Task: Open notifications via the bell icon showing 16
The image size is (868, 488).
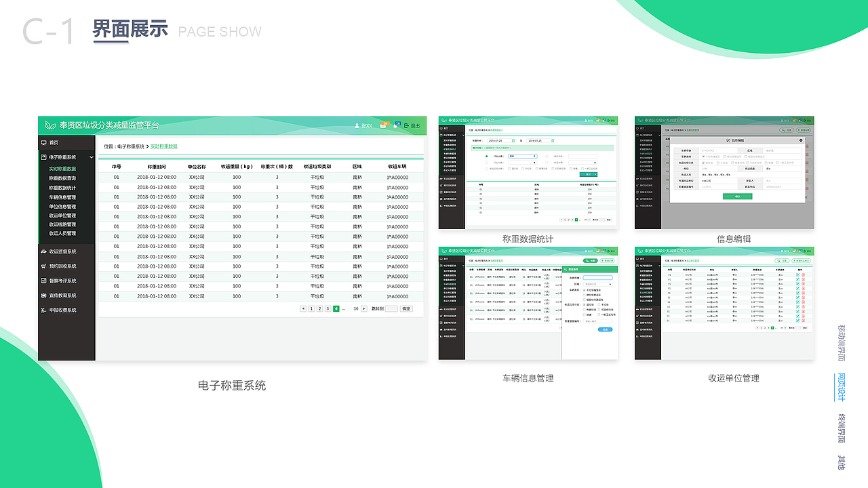Action: pyautogui.click(x=395, y=126)
